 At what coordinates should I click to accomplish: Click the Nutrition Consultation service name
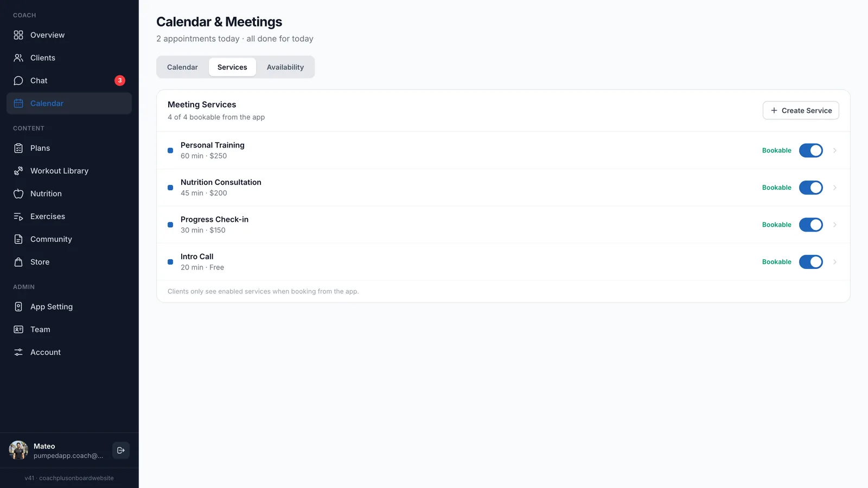[x=221, y=182]
